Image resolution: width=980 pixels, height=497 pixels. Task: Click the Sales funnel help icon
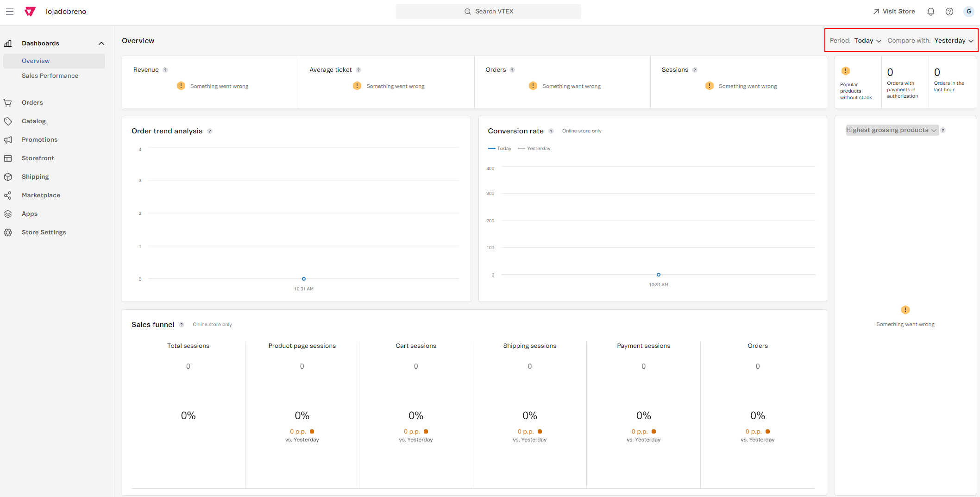tap(182, 325)
